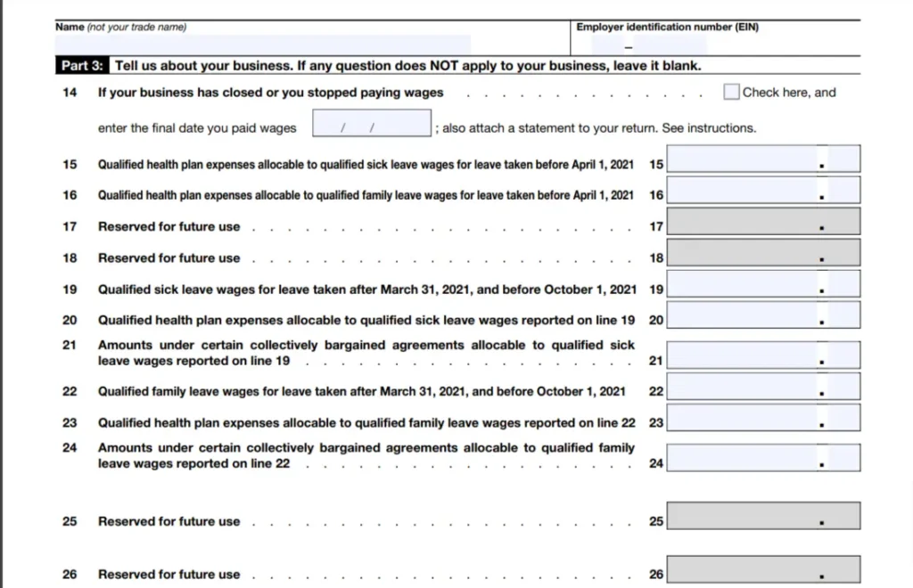
Task: Click 'Qualified sick leave wages' line 19 text
Action: (367, 290)
